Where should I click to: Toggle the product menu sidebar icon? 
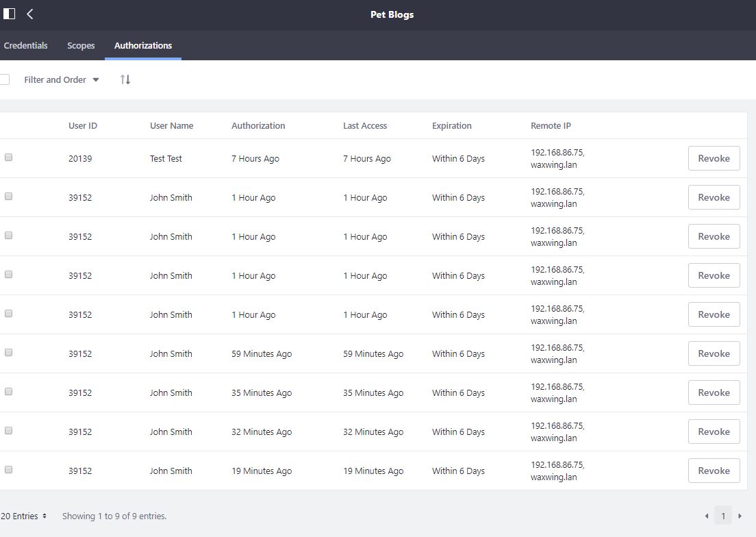pyautogui.click(x=10, y=14)
